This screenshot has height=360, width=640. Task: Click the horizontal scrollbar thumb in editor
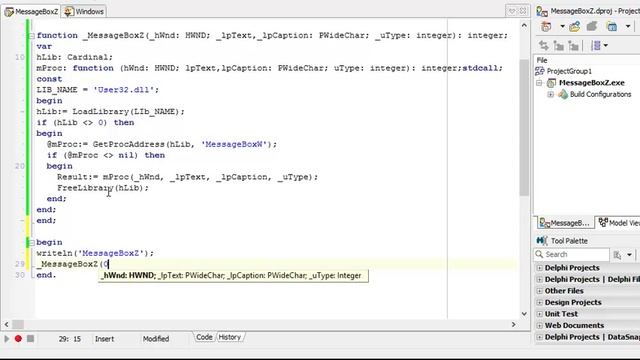point(18,324)
